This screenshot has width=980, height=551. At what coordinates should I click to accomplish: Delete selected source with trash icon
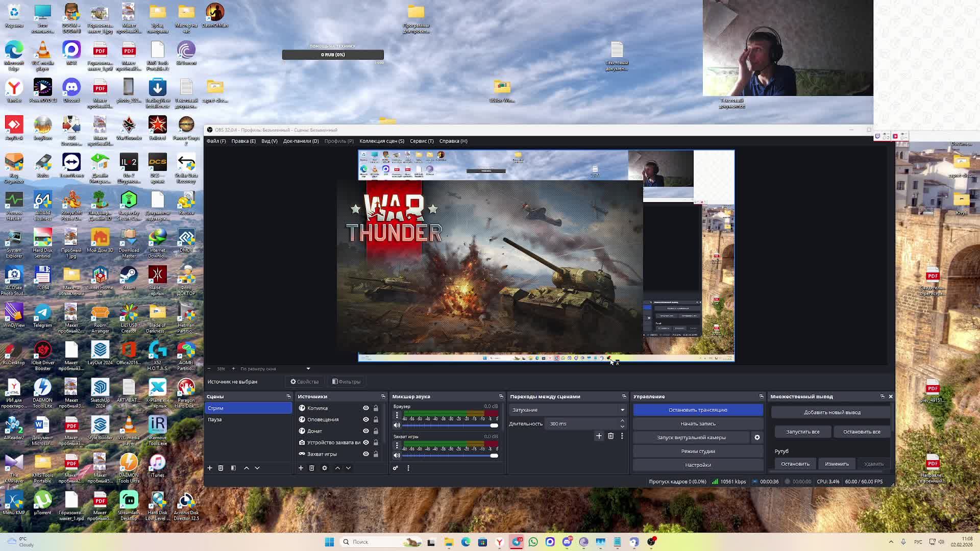pyautogui.click(x=312, y=468)
